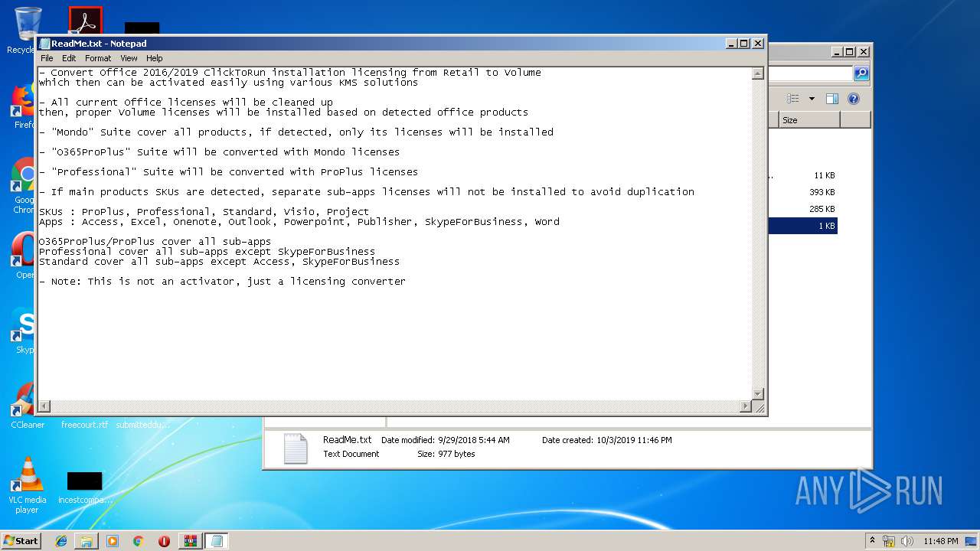Open Windows Explorer from the taskbar
The height and width of the screenshot is (551, 980).
pos(87,541)
